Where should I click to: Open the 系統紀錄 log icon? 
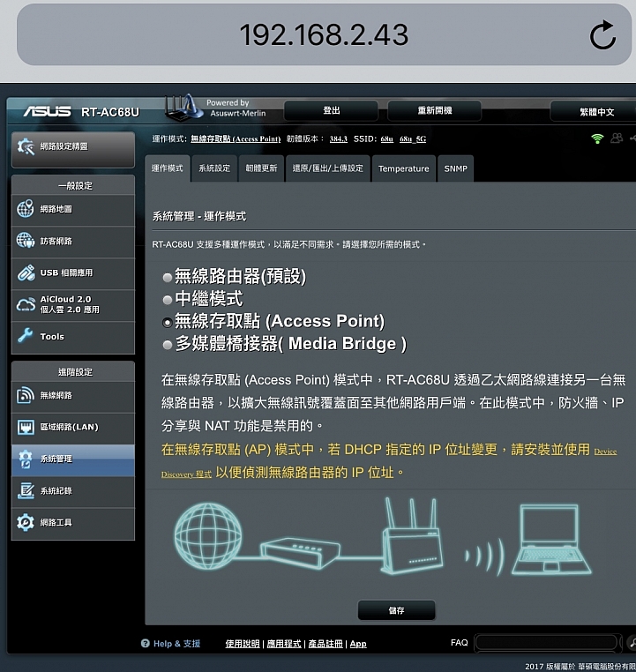point(26,490)
